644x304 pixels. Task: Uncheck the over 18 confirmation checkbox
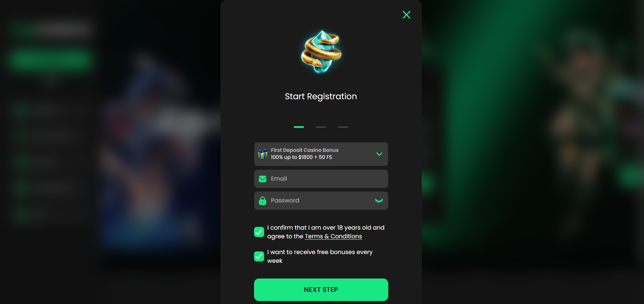pos(259,232)
